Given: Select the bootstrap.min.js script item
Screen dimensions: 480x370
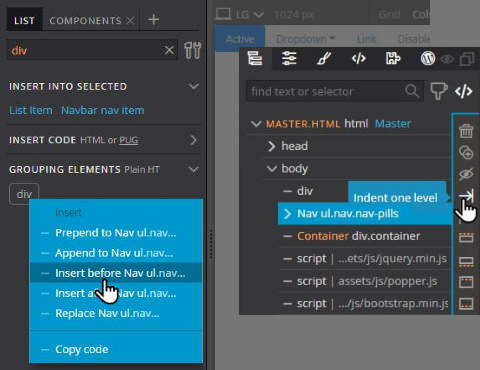Looking at the screenshot, I should click(365, 304).
